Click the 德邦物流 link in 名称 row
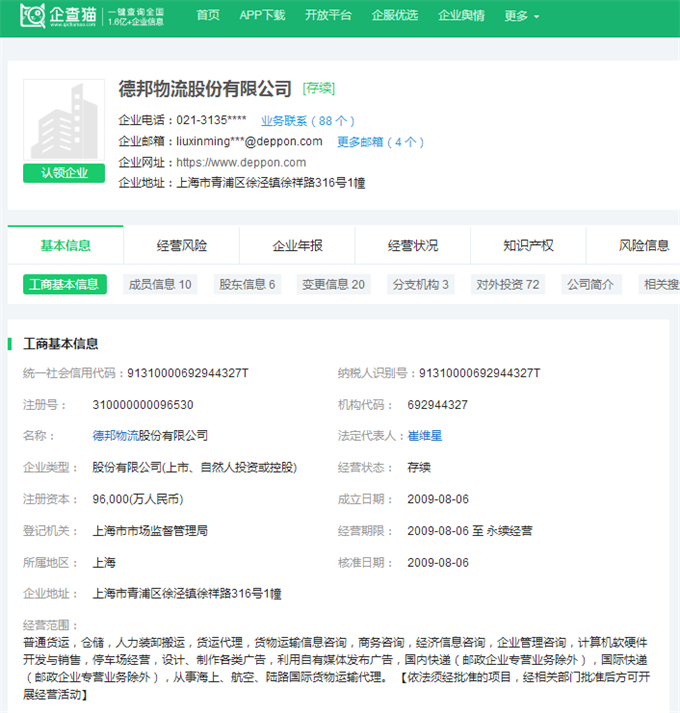Screen dimensions: 680x713 pyautogui.click(x=116, y=436)
